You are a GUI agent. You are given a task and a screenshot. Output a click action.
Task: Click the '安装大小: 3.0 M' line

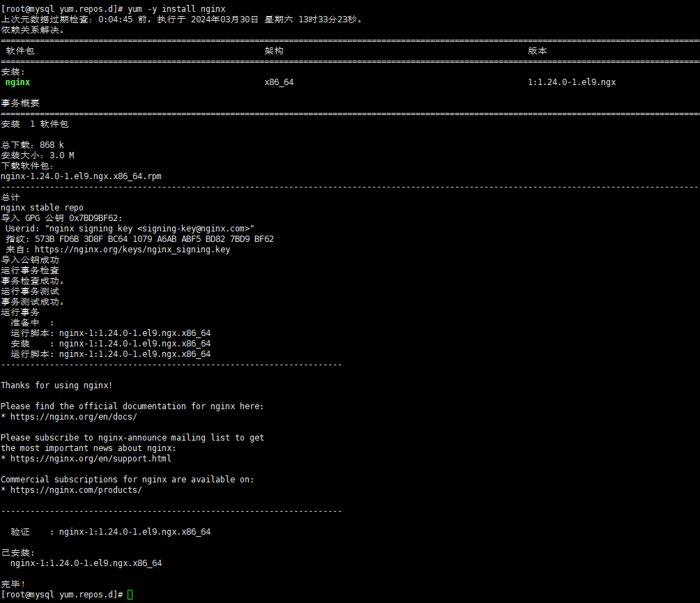click(38, 155)
